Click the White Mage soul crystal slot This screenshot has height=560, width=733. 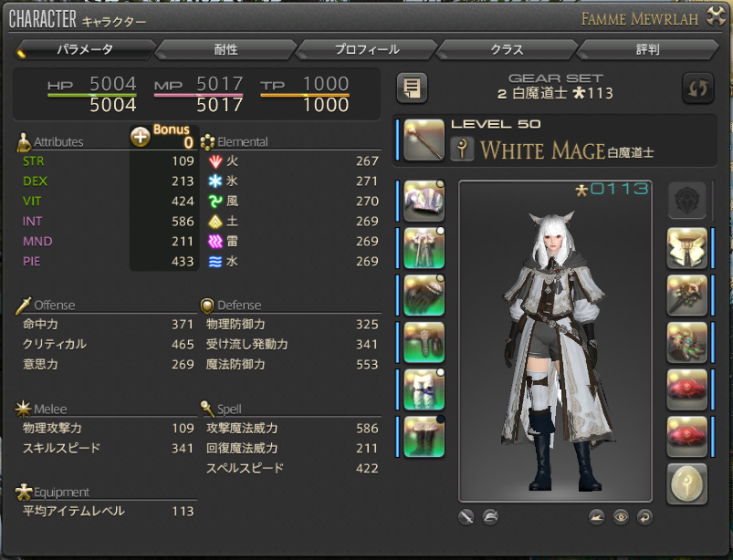click(x=686, y=484)
